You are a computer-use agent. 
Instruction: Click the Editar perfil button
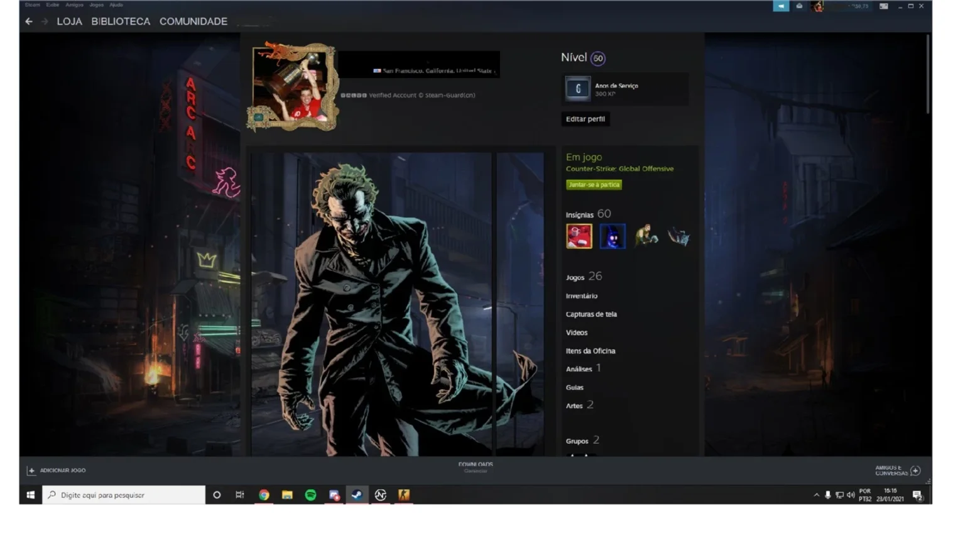pyautogui.click(x=585, y=119)
